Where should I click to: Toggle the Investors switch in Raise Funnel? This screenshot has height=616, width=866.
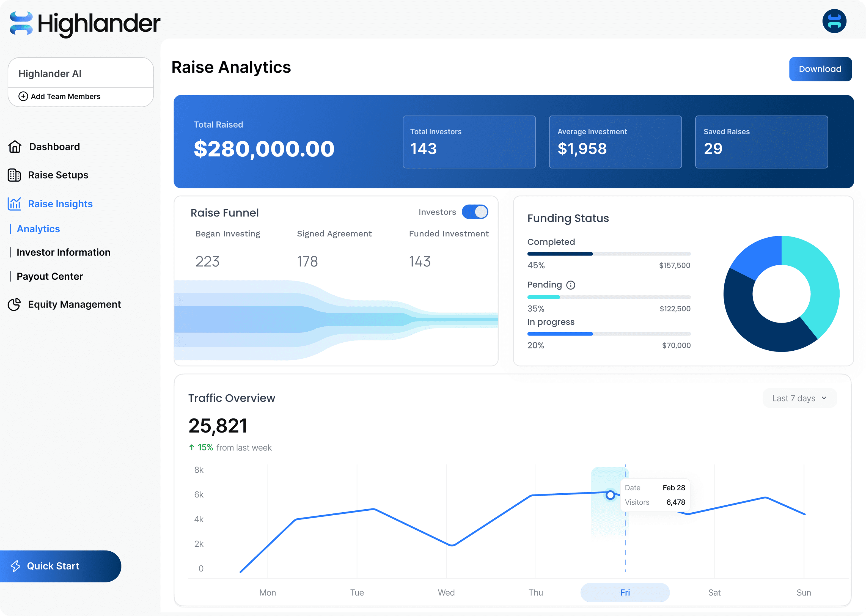pyautogui.click(x=475, y=212)
